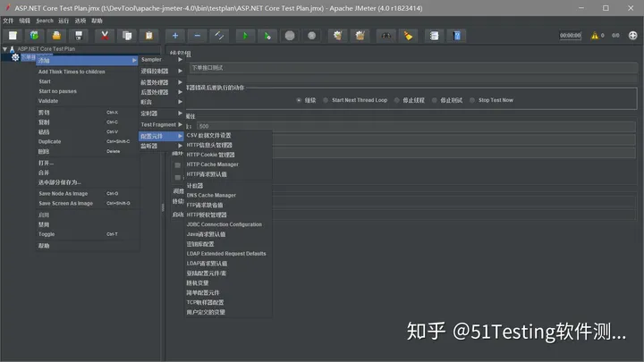Start the test with green play icon
Viewport: 644px width, 362px height.
[x=245, y=36]
